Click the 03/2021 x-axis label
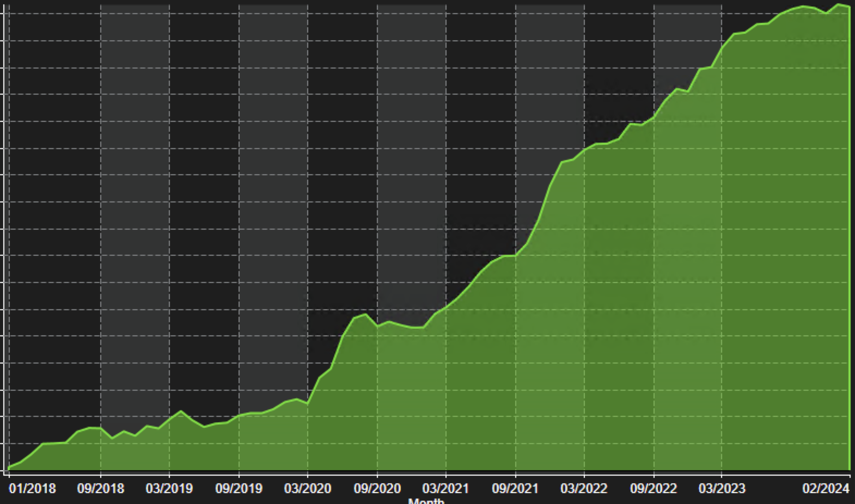This screenshot has width=855, height=504. (446, 488)
